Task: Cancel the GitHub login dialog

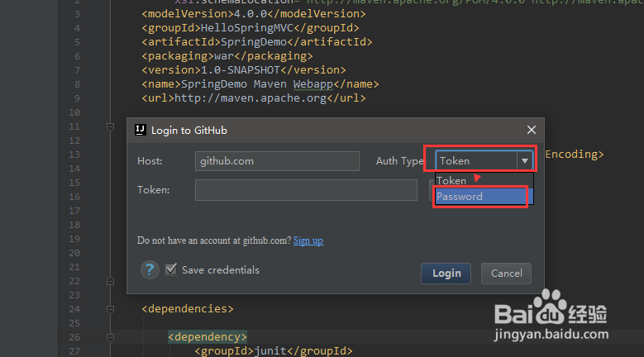Action: coord(506,273)
